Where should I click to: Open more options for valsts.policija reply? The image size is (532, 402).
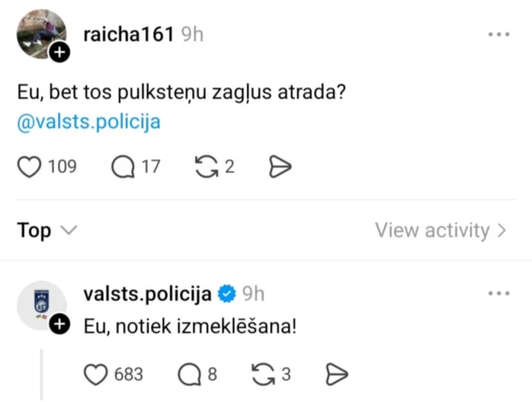pos(499,294)
